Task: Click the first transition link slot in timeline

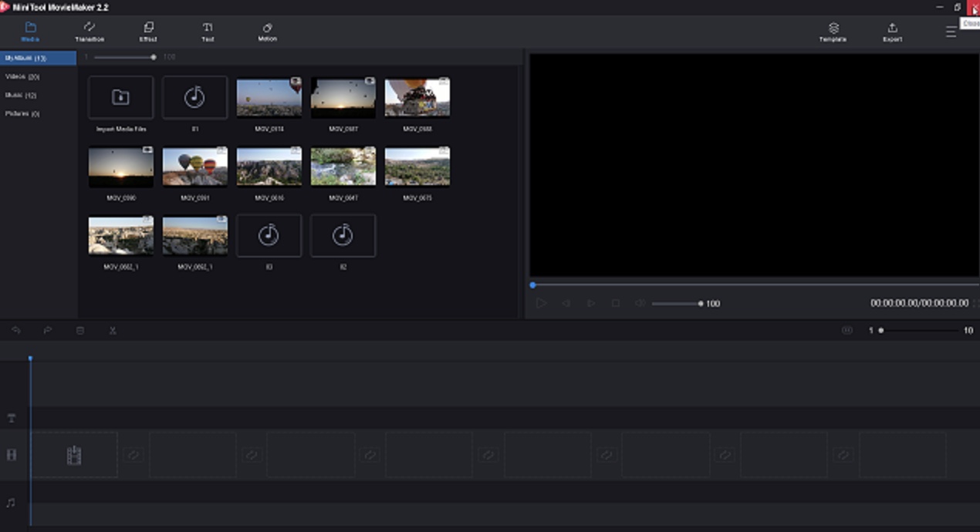Action: pos(133,455)
